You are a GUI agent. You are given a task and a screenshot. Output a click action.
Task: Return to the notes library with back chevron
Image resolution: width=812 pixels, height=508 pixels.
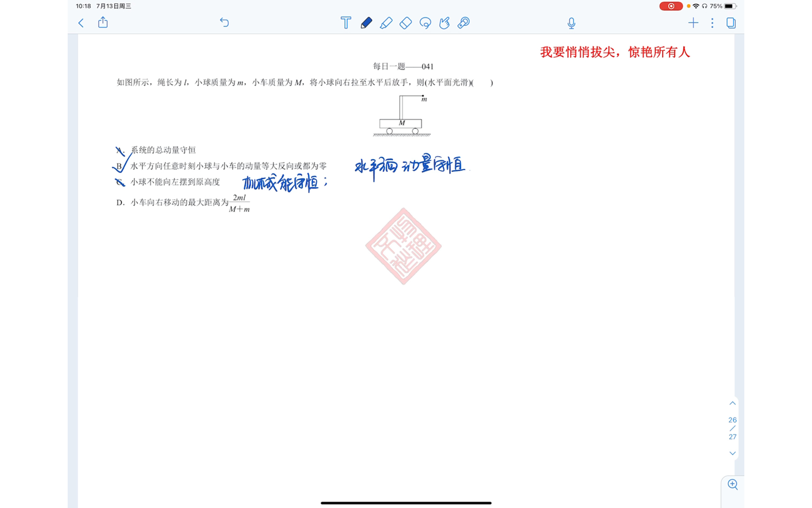click(x=80, y=23)
